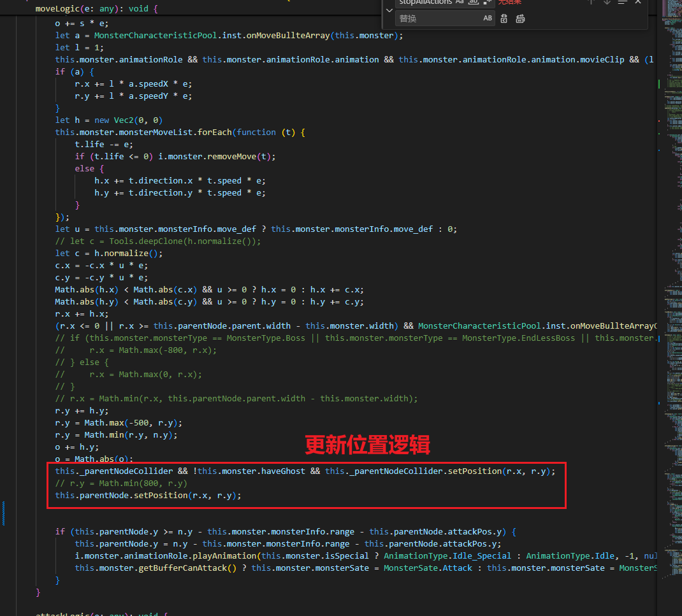Click the 'this.parentNode.y = n.y -' assignment
The height and width of the screenshot is (616, 682).
click(288, 544)
